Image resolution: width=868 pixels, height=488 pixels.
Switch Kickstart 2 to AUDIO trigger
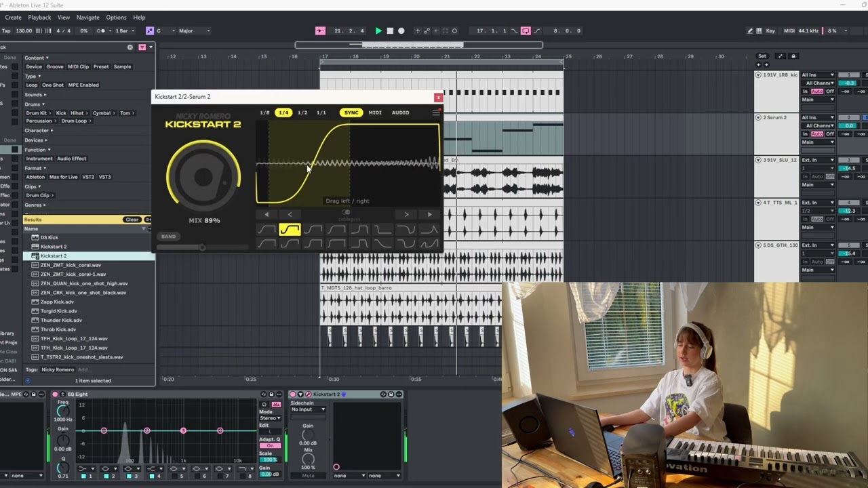[400, 113]
